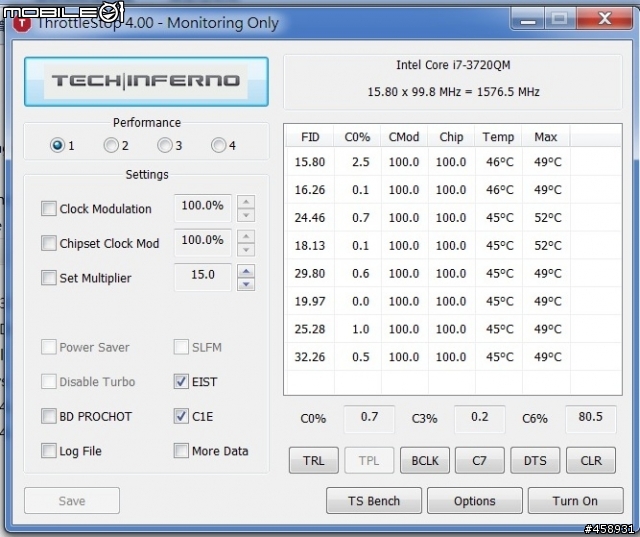Click the C0% summary value 0.7
The height and width of the screenshot is (537, 640).
[x=369, y=418]
